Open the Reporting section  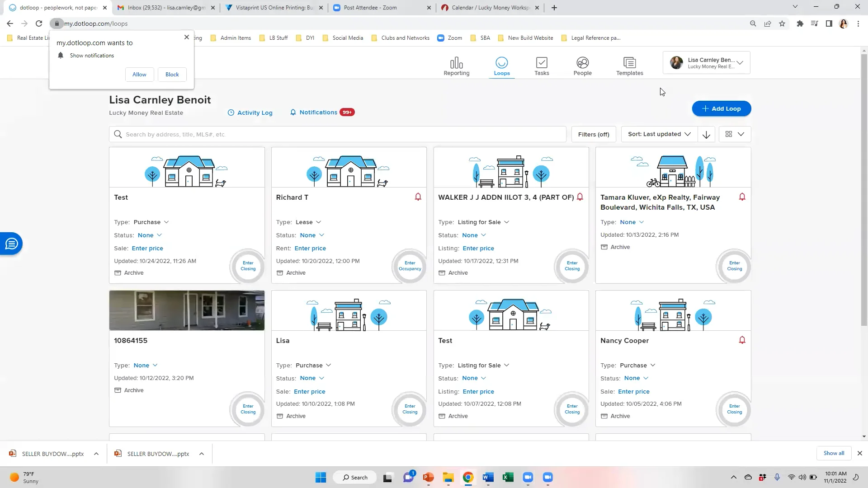coord(457,66)
